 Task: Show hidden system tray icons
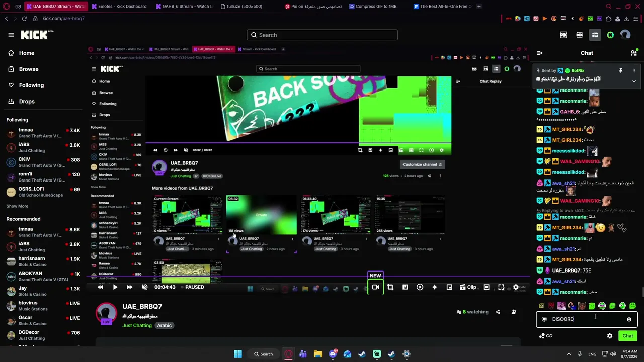(569, 354)
